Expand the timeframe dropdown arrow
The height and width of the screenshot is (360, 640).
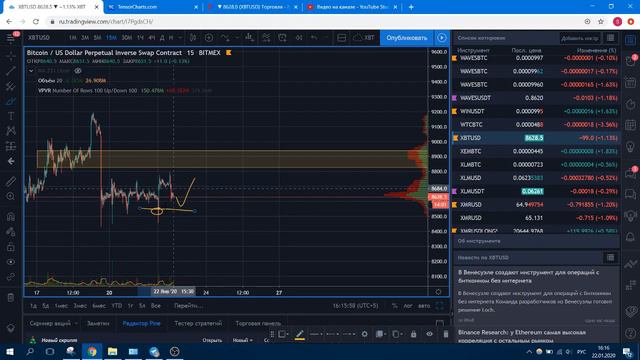(179, 38)
